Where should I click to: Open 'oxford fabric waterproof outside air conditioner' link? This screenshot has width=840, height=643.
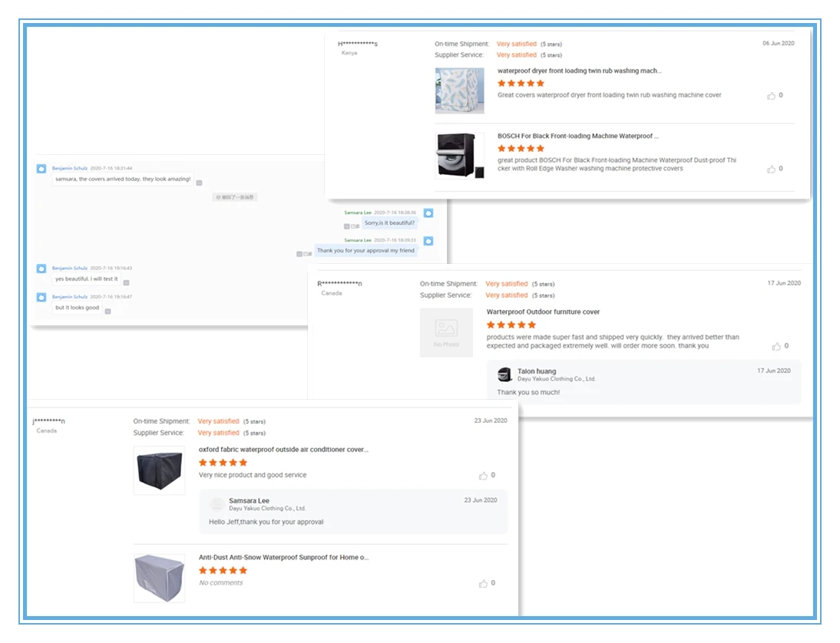[x=283, y=450]
